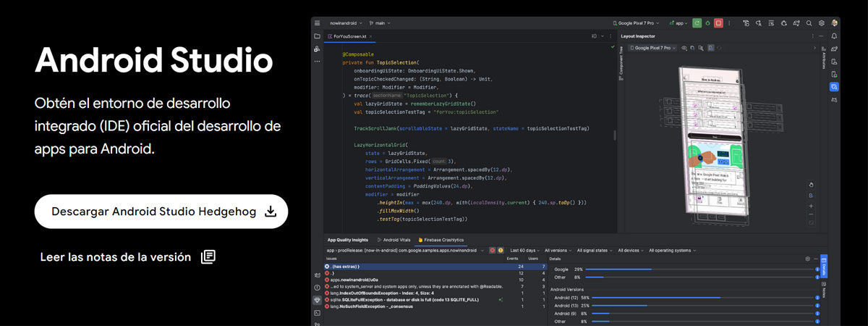This screenshot has height=326, width=868.
Task: Zoom out on the Layout Inspector view
Action: tap(811, 215)
